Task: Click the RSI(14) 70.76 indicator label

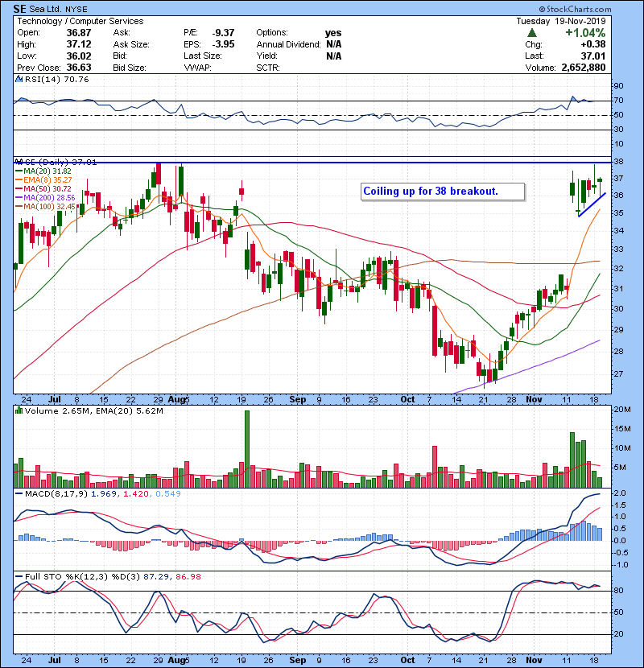Action: [56, 79]
